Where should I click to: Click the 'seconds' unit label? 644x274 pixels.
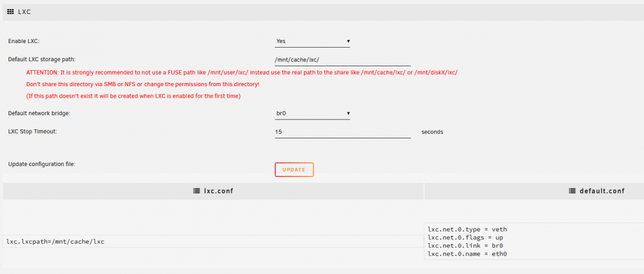[x=433, y=132]
